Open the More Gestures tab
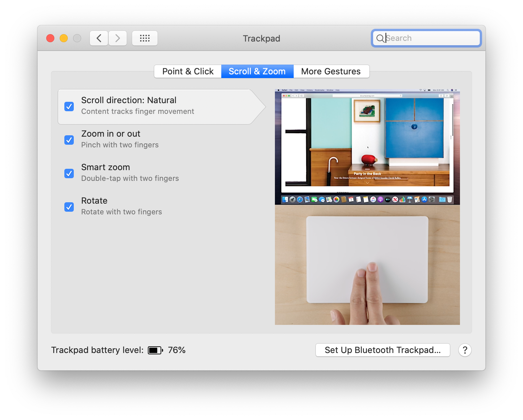523x420 pixels. [331, 71]
